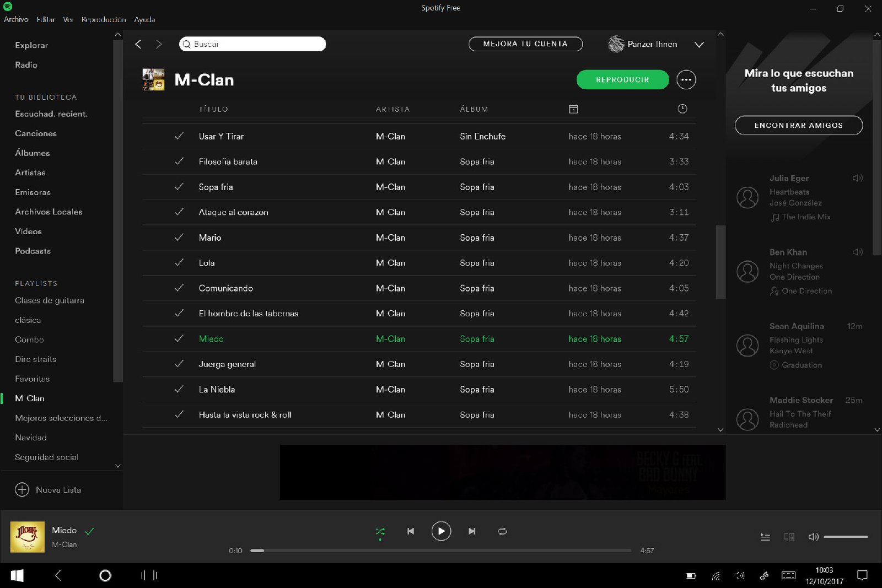
Task: Go forward with the navigation arrow
Action: click(159, 44)
